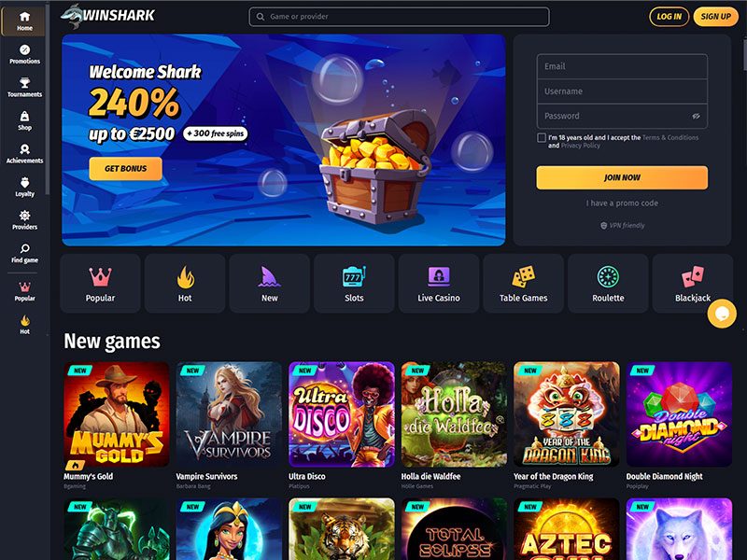Click the JOIN NOW button
This screenshot has width=747, height=560.
point(622,177)
